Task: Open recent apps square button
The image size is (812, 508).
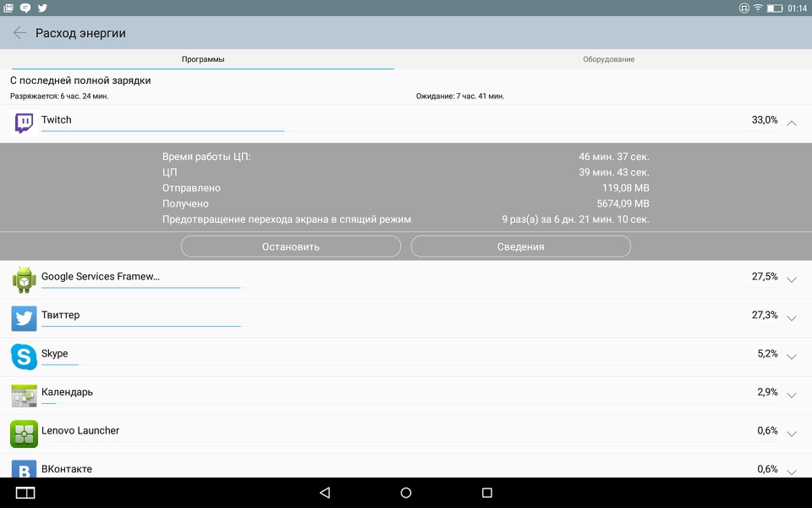Action: [487, 493]
